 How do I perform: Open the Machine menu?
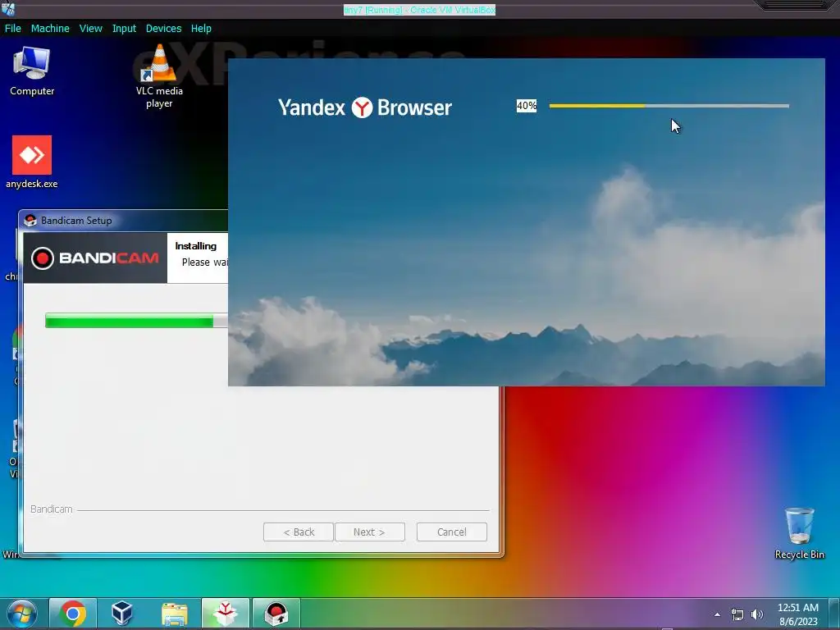coord(50,29)
